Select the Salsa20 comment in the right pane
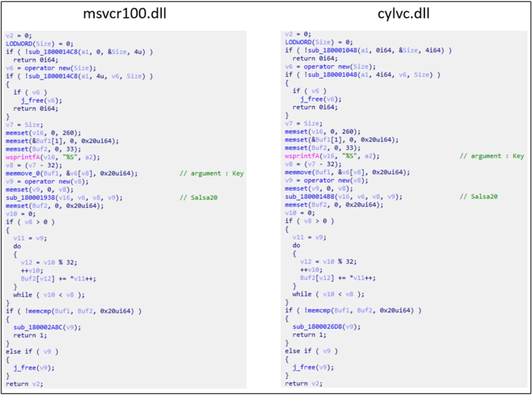 478,197
